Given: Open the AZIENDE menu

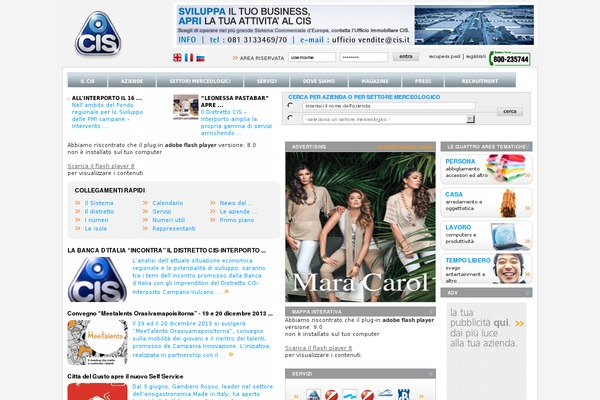Looking at the screenshot, I should coord(132,80).
